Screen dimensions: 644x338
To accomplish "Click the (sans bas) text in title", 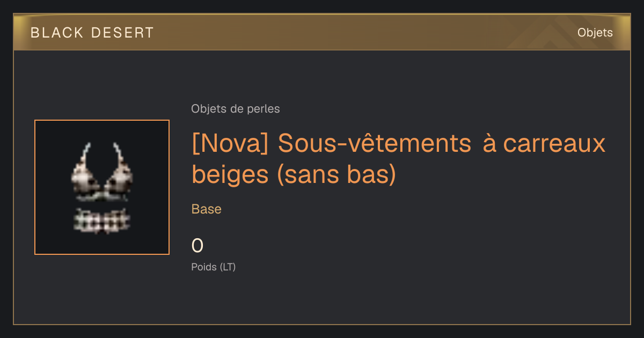I will (336, 174).
